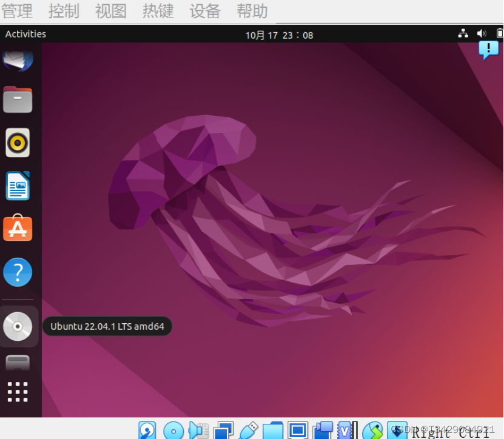
Task: Open Ubuntu Software from the dock
Action: point(18,227)
